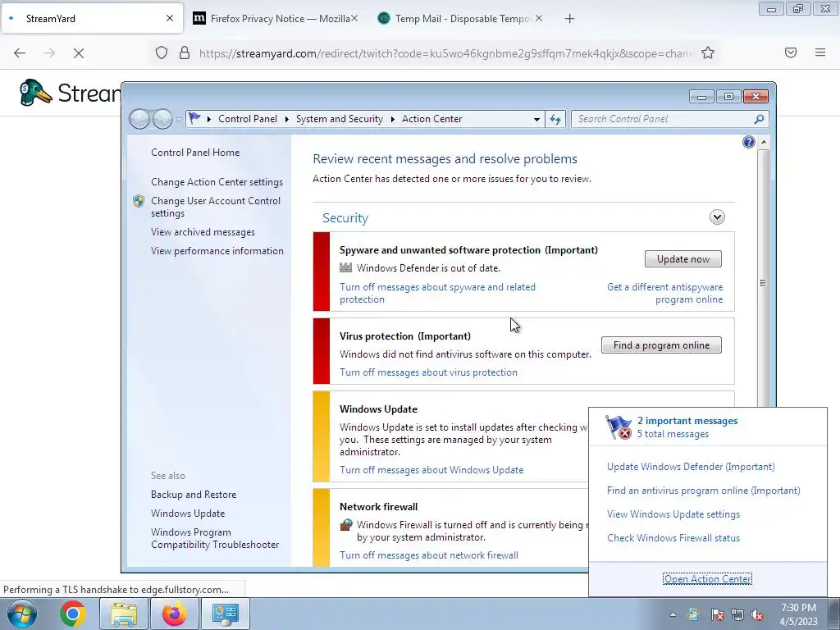Screen dimensions: 840x630
Task: Expand the arrow after Control Panel breadcrumb
Action: click(x=286, y=119)
